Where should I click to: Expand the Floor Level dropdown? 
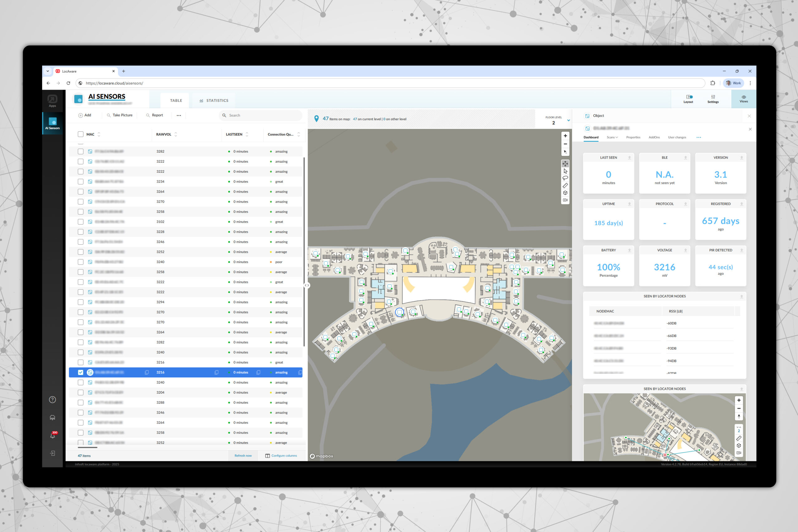point(568,120)
